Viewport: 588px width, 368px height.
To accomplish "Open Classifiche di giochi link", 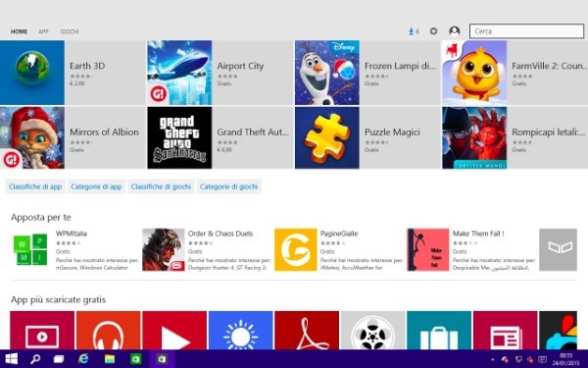I will (161, 186).
